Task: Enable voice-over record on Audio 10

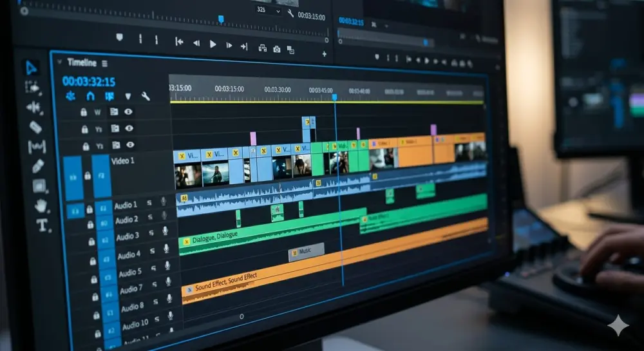Action: pos(170,316)
